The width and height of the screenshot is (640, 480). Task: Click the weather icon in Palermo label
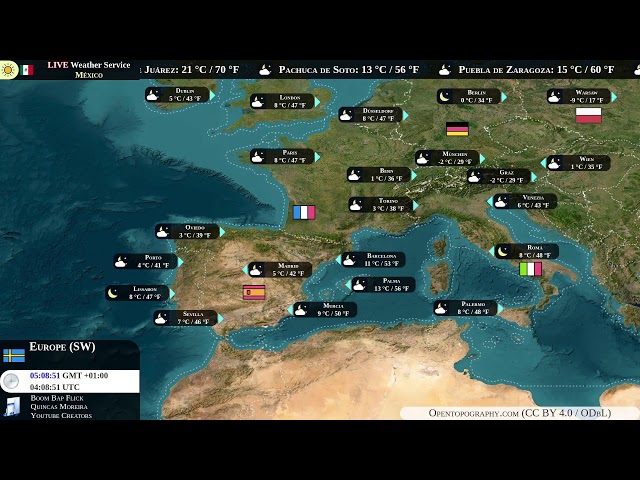coord(441,309)
